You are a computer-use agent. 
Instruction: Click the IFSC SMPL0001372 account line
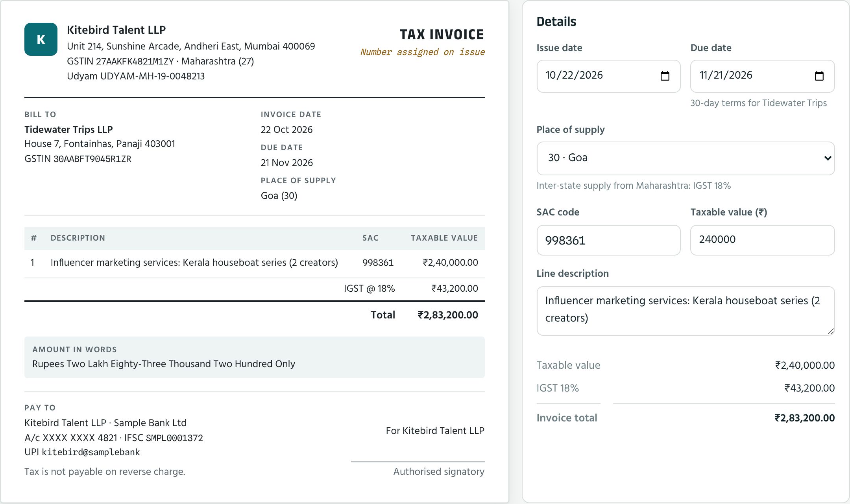114,438
